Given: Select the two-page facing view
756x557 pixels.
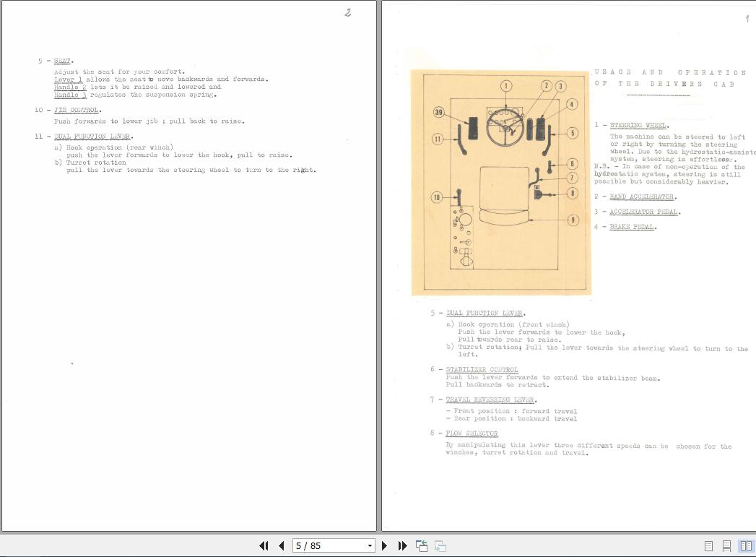Looking at the screenshot, I should (x=746, y=546).
